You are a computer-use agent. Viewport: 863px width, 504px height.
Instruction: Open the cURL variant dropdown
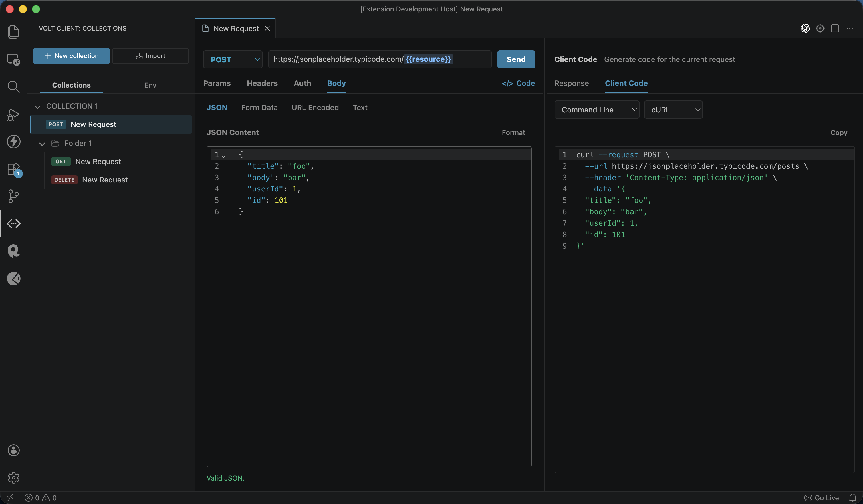click(x=673, y=110)
